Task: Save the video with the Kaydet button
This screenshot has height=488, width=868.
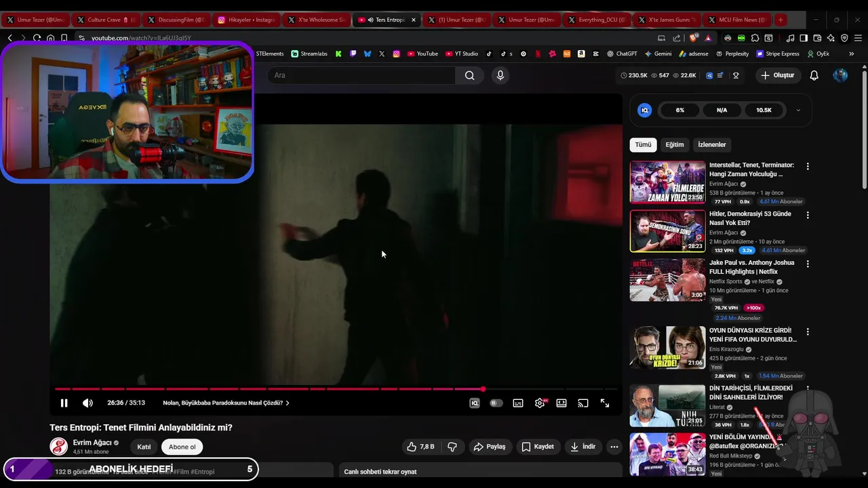Action: [538, 447]
